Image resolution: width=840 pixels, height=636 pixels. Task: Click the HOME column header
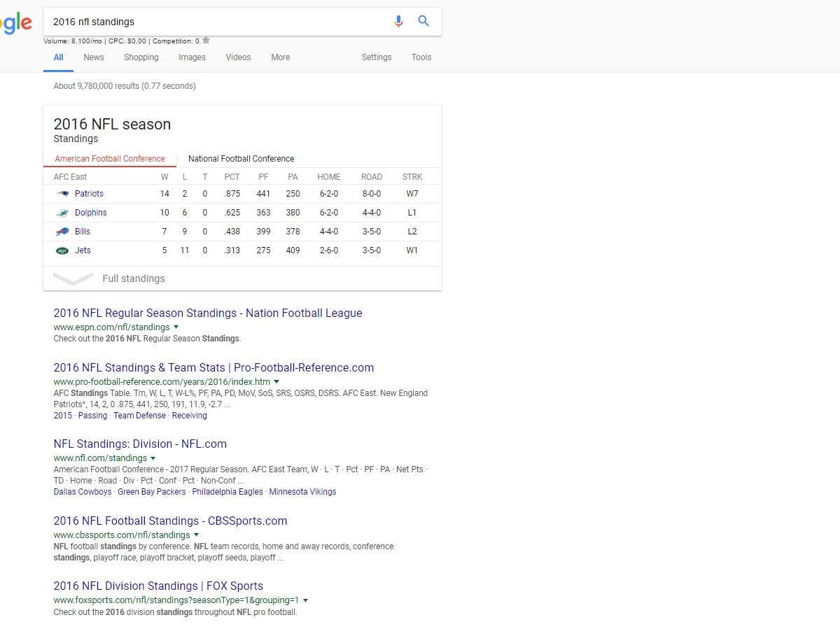pos(329,177)
